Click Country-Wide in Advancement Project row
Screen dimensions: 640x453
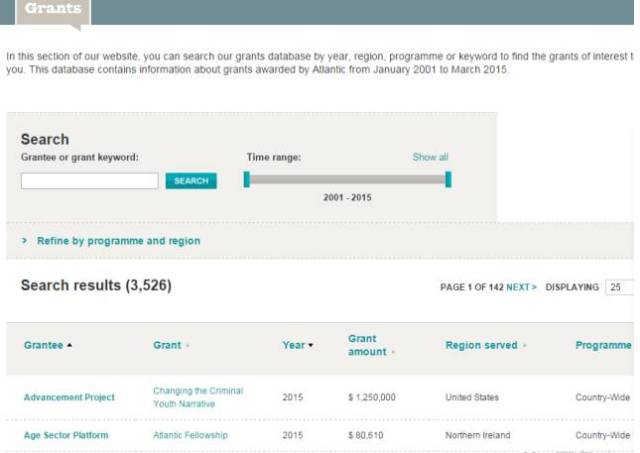point(602,397)
